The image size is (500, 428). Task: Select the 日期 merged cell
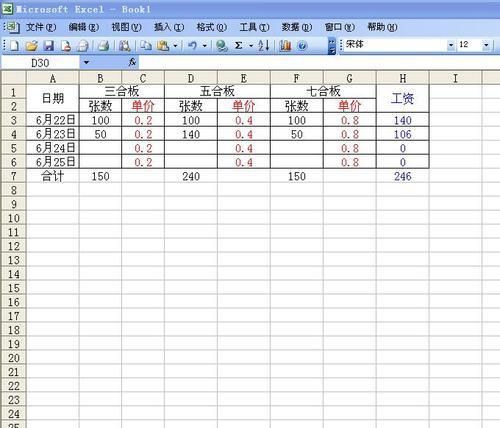53,98
